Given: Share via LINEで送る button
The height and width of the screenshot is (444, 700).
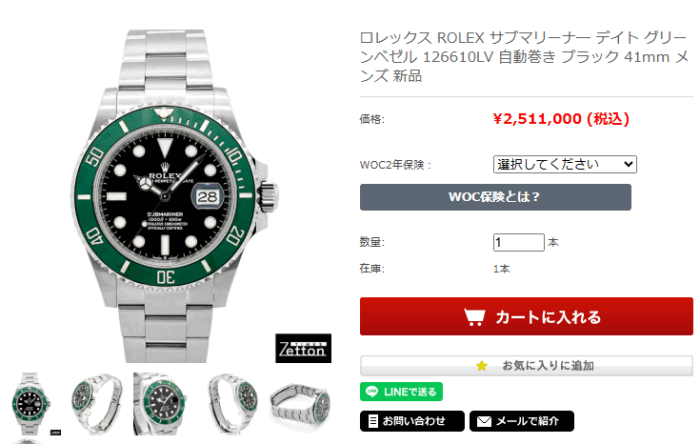Looking at the screenshot, I should (401, 392).
